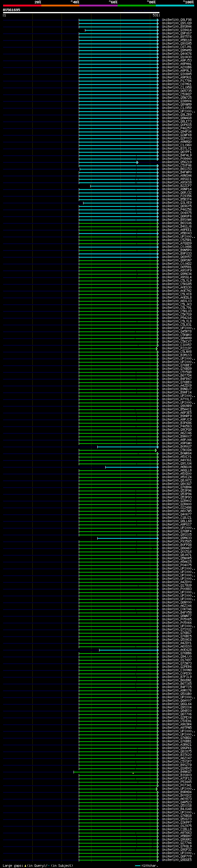
Task: Select hit UniRef100_Q178U9
Action: tap(177, 585)
